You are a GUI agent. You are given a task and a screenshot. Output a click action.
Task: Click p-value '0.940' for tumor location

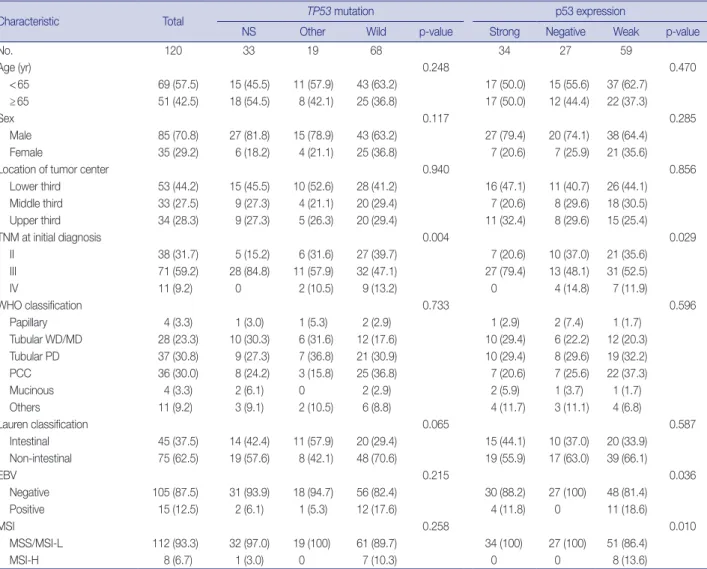(436, 170)
